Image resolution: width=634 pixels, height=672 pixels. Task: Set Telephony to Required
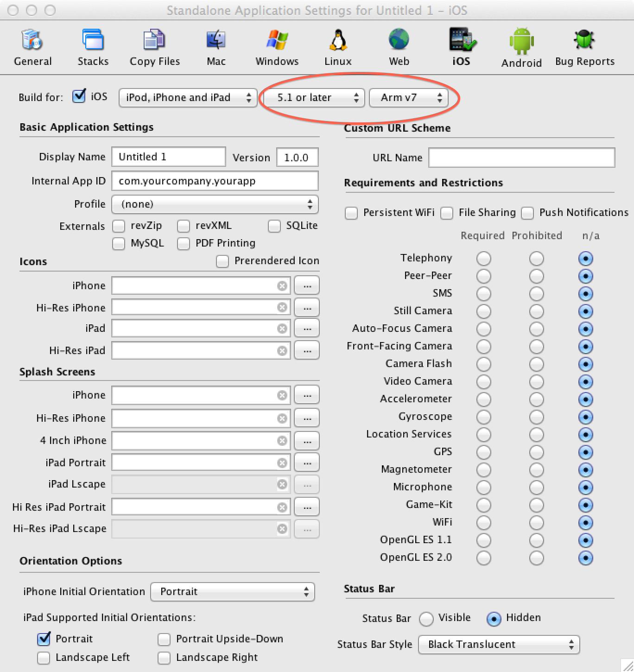click(483, 259)
